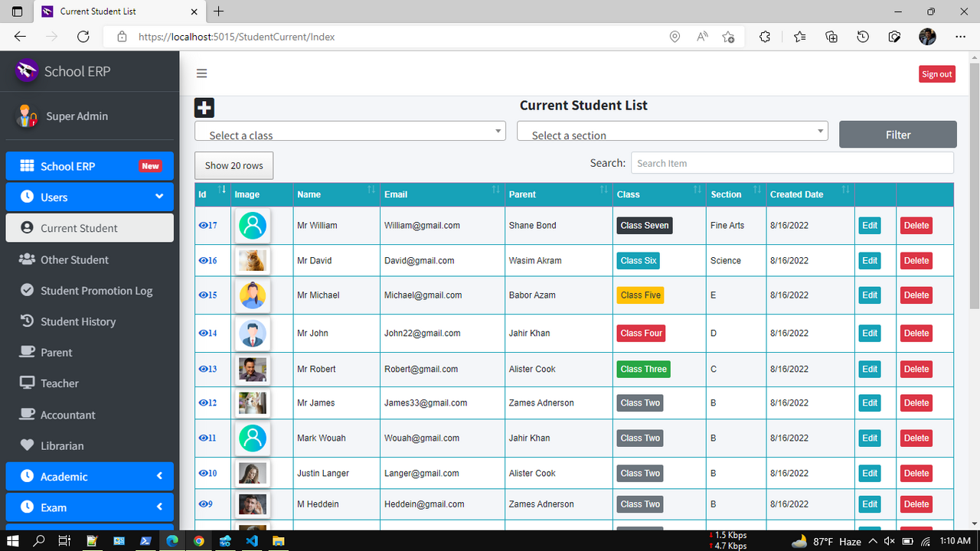
Task: Click browser refresh icon
Action: pyautogui.click(x=83, y=37)
